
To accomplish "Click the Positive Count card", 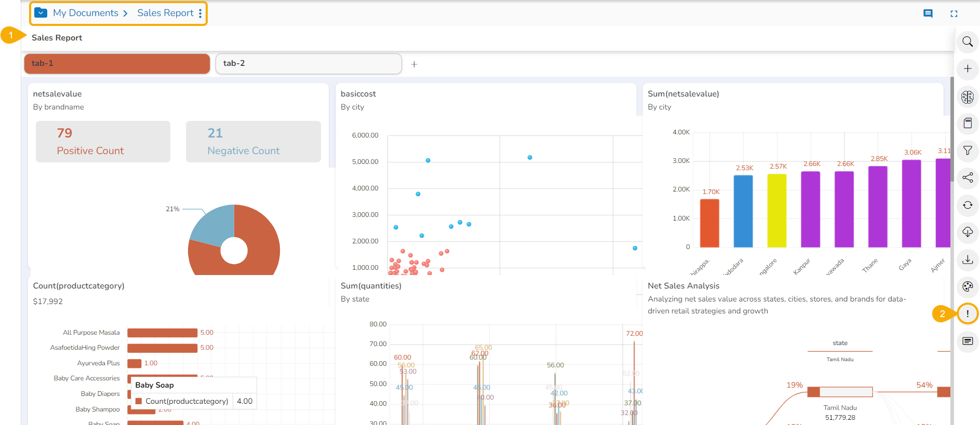I will point(103,142).
